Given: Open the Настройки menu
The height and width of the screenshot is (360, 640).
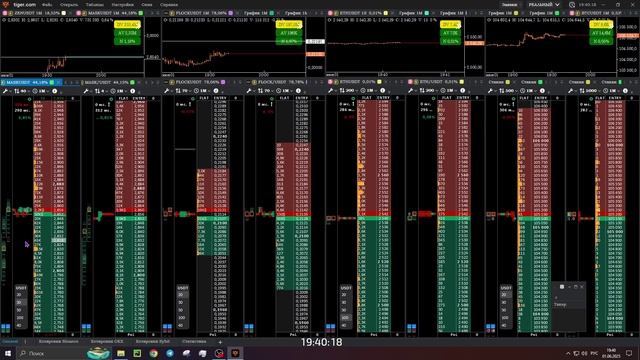Looking at the screenshot, I should click(x=122, y=4).
